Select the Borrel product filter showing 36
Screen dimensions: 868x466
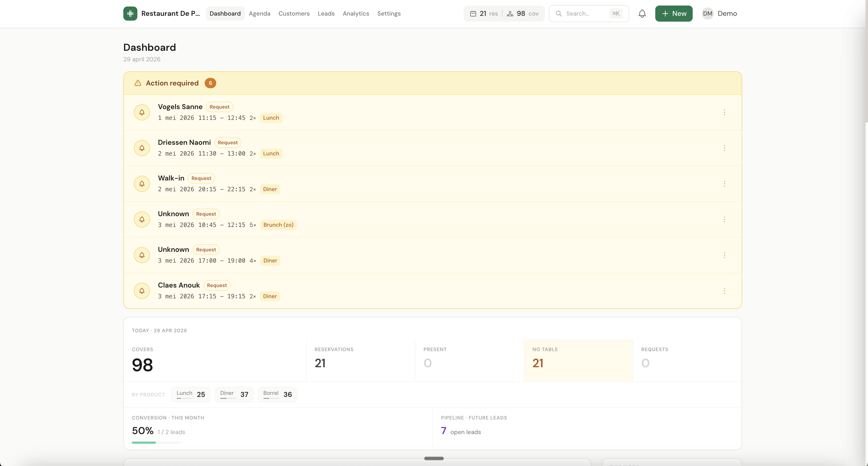[277, 394]
